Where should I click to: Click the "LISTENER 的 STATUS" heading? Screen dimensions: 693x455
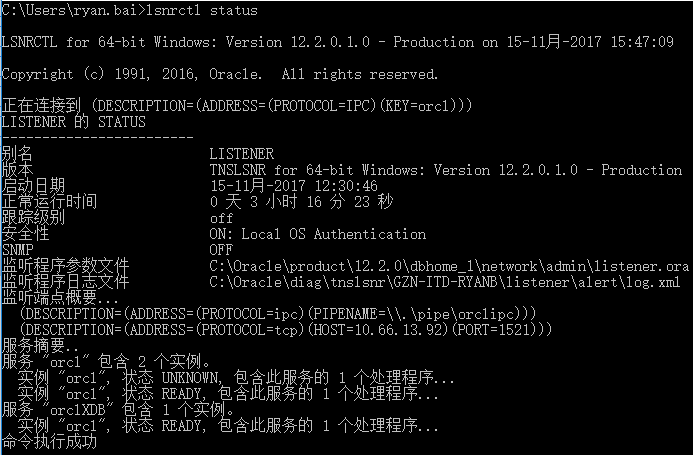click(74, 122)
